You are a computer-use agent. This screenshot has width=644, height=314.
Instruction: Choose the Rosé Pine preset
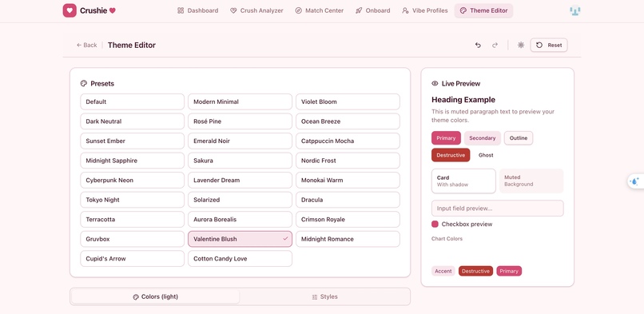[240, 121]
